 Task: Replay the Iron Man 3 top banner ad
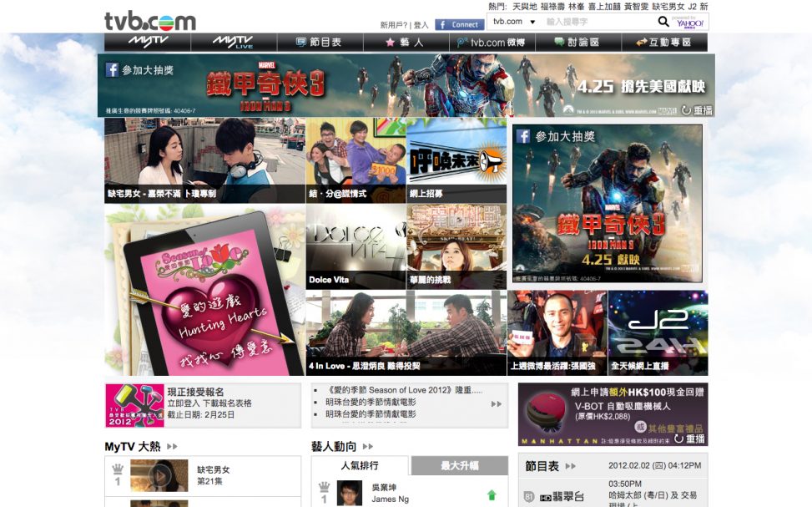point(697,110)
